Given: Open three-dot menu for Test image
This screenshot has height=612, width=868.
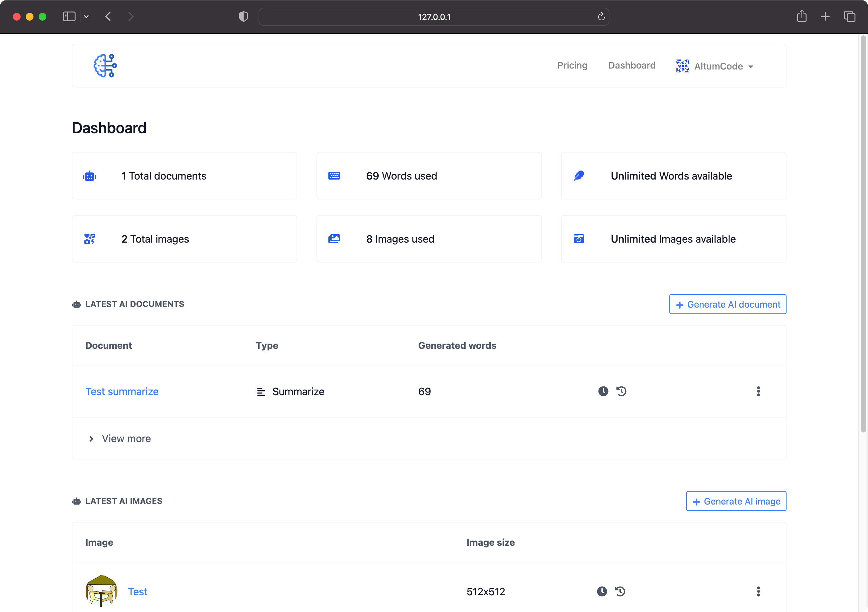Looking at the screenshot, I should click(758, 591).
